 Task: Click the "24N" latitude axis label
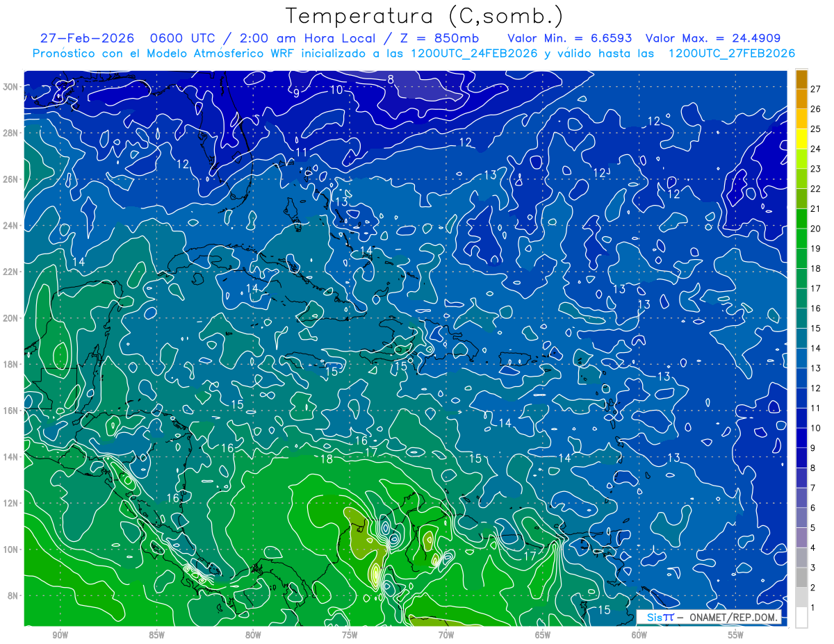click(12, 226)
